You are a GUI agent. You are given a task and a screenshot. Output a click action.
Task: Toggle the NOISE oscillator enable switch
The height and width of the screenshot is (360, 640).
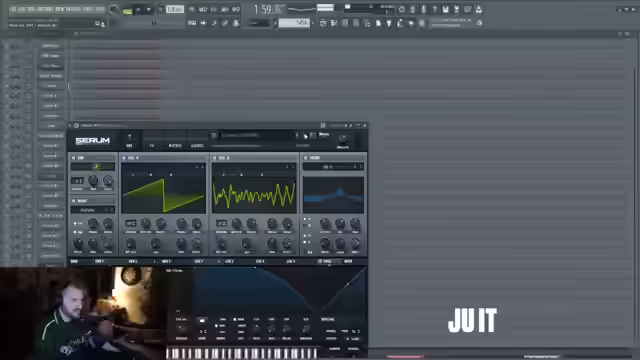click(73, 201)
